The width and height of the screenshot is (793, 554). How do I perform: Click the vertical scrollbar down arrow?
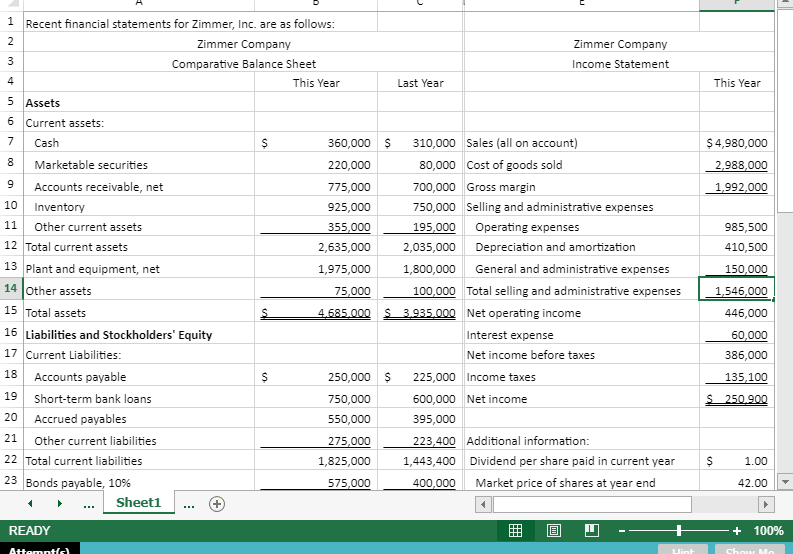[785, 482]
